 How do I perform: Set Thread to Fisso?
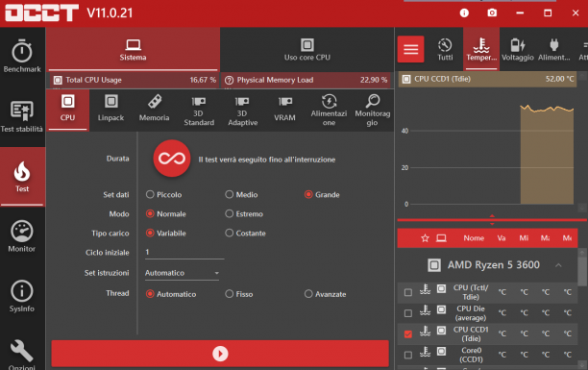[x=239, y=294]
